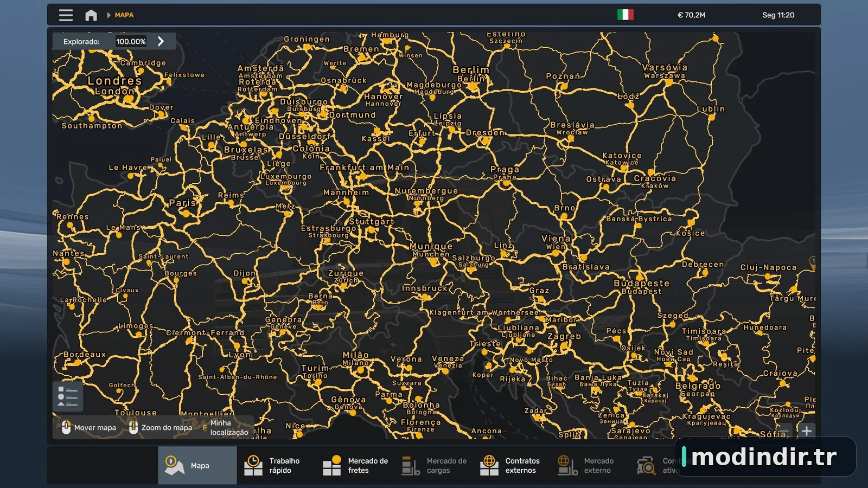868x488 pixels.
Task: Click the Frankfurt am Main label
Action: [x=364, y=168]
